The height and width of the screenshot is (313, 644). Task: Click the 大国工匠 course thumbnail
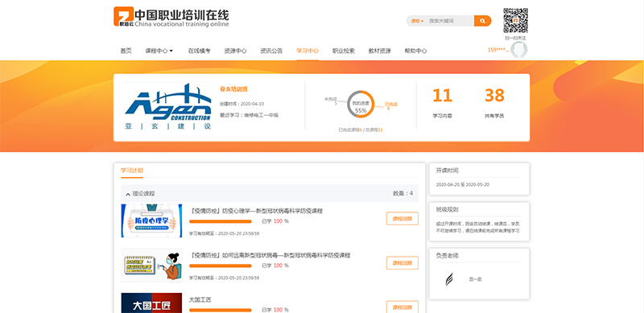click(x=151, y=303)
